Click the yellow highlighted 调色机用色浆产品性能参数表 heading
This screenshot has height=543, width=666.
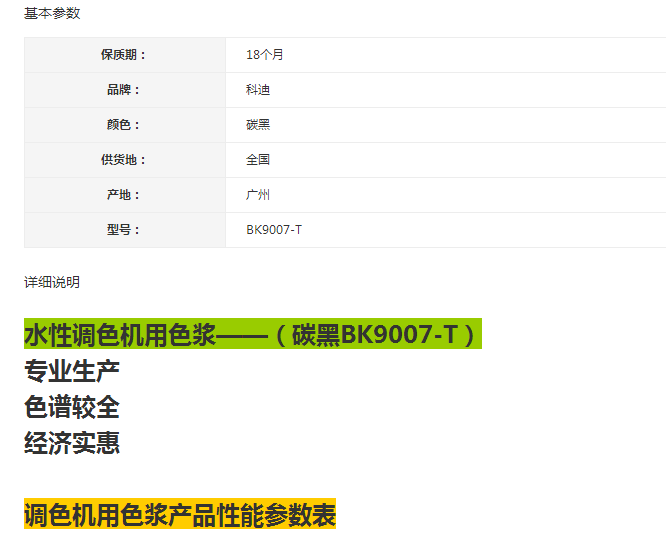[180, 515]
